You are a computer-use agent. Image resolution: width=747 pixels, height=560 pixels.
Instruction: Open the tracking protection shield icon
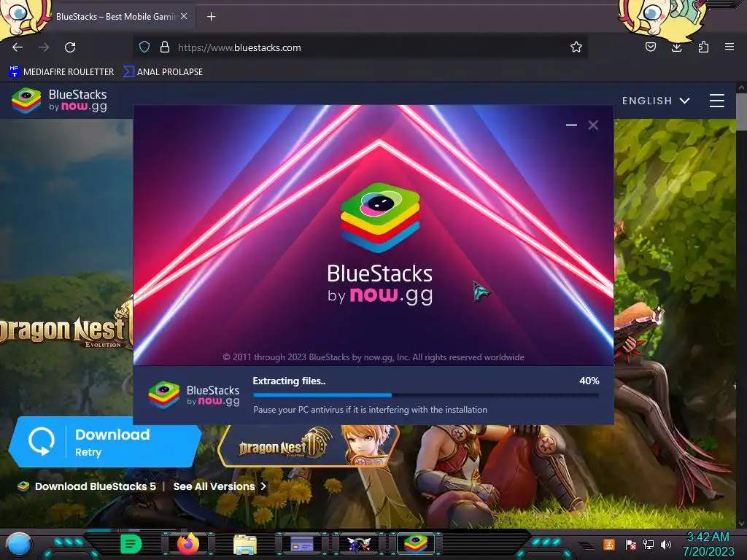click(144, 47)
